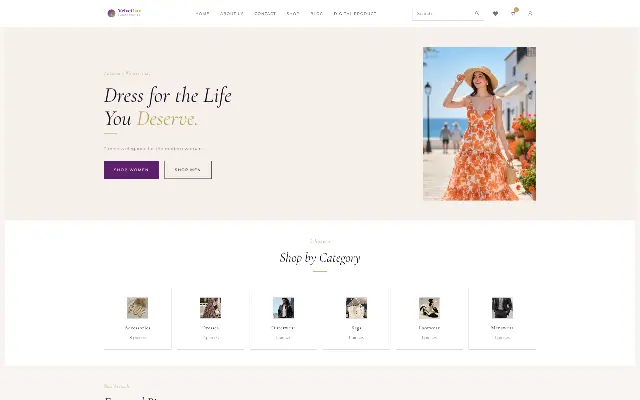Select the Outerwear category card image
Viewport: 640px width, 400px height.
[283, 308]
